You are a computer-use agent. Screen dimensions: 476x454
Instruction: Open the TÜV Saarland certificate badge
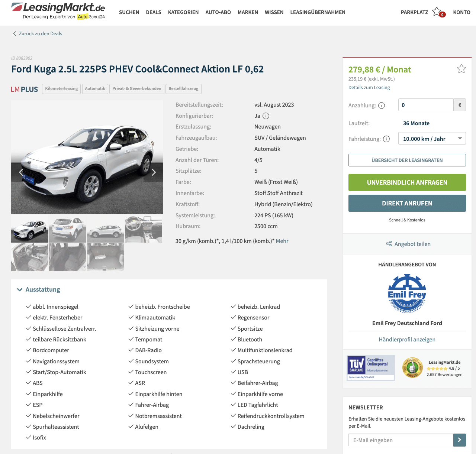pyautogui.click(x=371, y=368)
